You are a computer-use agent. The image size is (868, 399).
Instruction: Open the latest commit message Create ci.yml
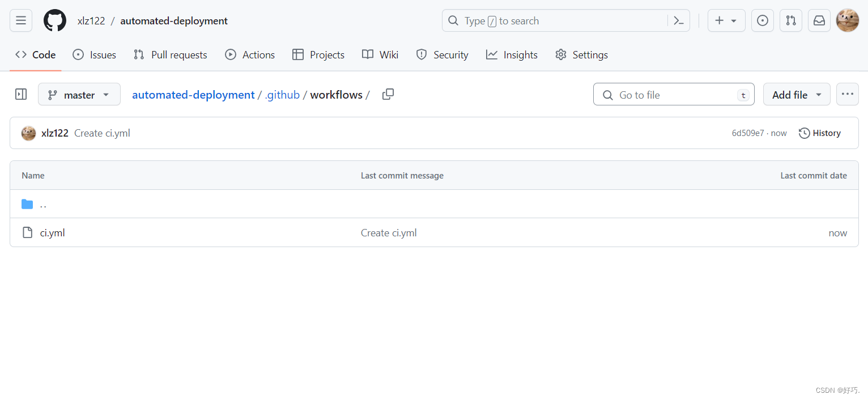tap(102, 133)
